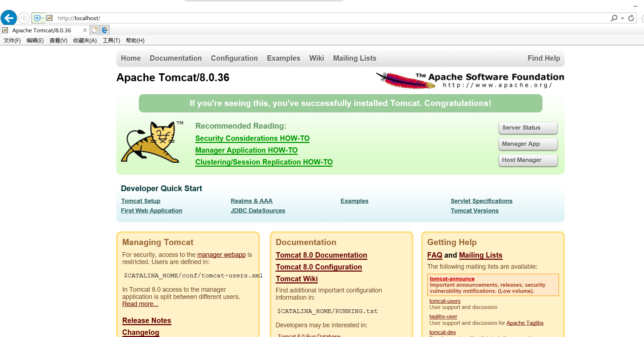Go to Configuration in the navigation bar
The image size is (644, 337).
[x=234, y=58]
